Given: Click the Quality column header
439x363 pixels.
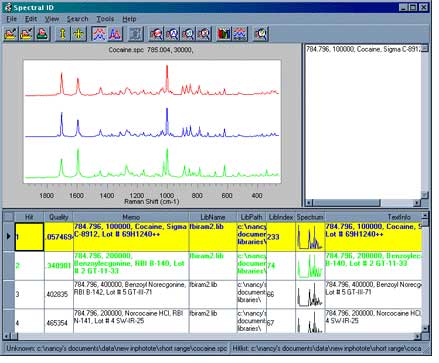Looking at the screenshot, I should point(59,217).
